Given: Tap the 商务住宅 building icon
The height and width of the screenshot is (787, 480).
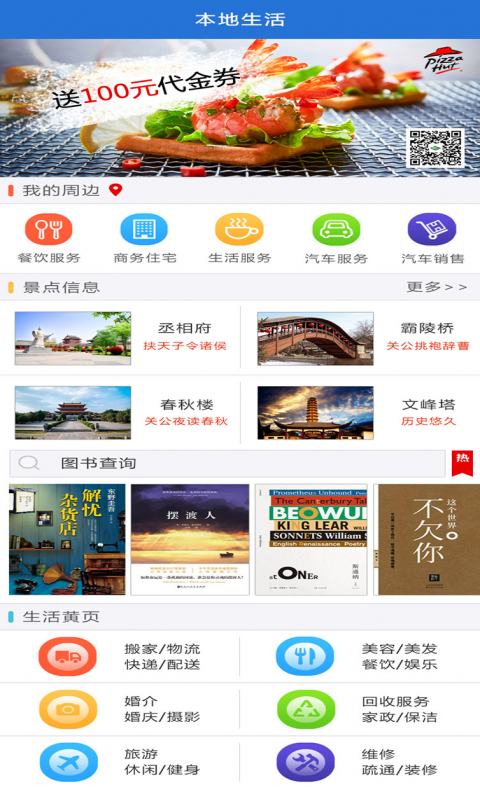Looking at the screenshot, I should tap(144, 229).
